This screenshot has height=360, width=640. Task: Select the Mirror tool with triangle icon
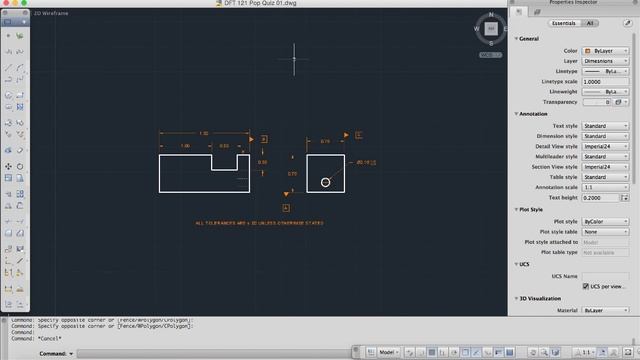click(x=8, y=206)
